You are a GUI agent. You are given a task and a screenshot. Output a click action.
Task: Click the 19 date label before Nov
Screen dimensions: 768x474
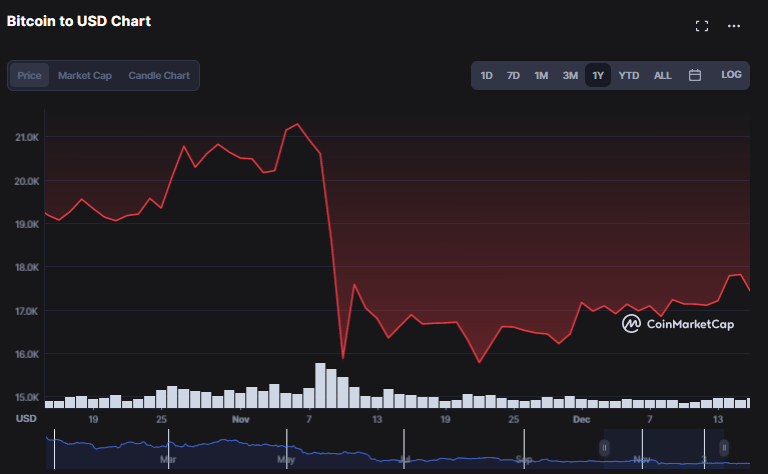tap(93, 420)
